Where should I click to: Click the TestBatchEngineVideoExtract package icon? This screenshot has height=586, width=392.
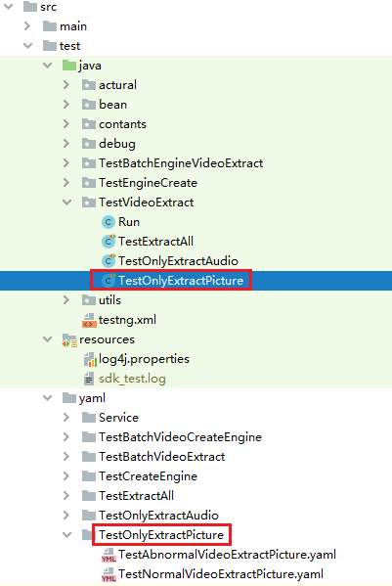89,163
